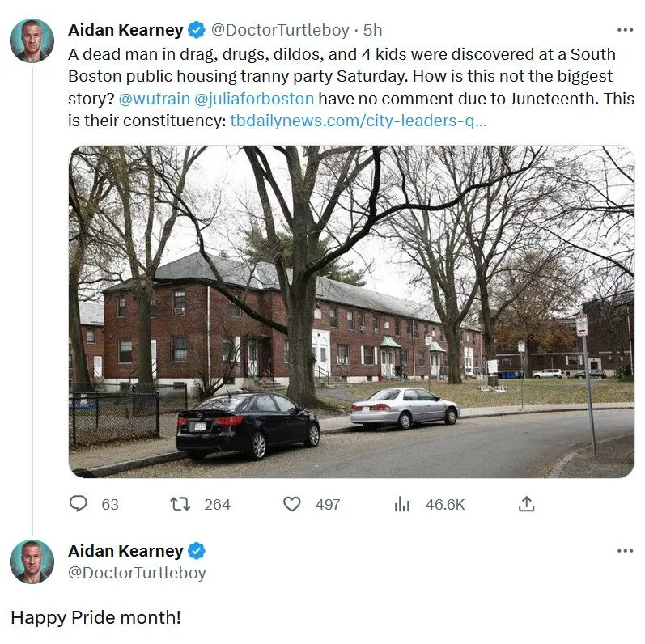Click the @DoctorTurtleboy handle on the reply tweet
The width and height of the screenshot is (645, 644).
(x=137, y=573)
